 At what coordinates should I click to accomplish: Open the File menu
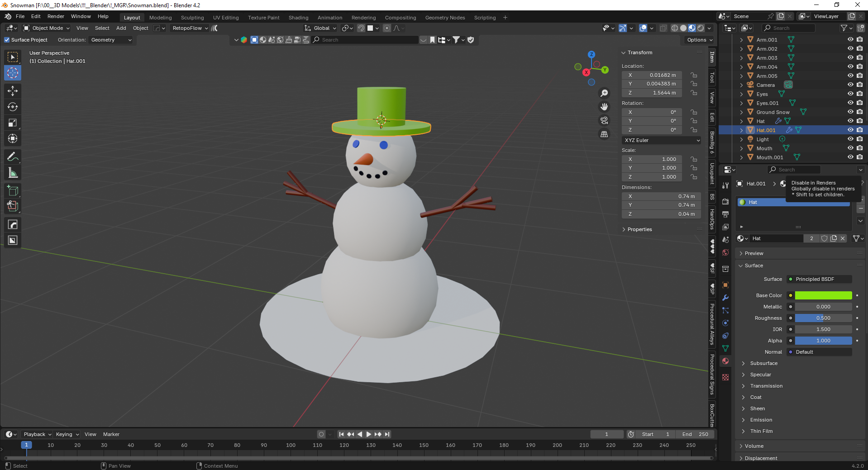pos(20,16)
